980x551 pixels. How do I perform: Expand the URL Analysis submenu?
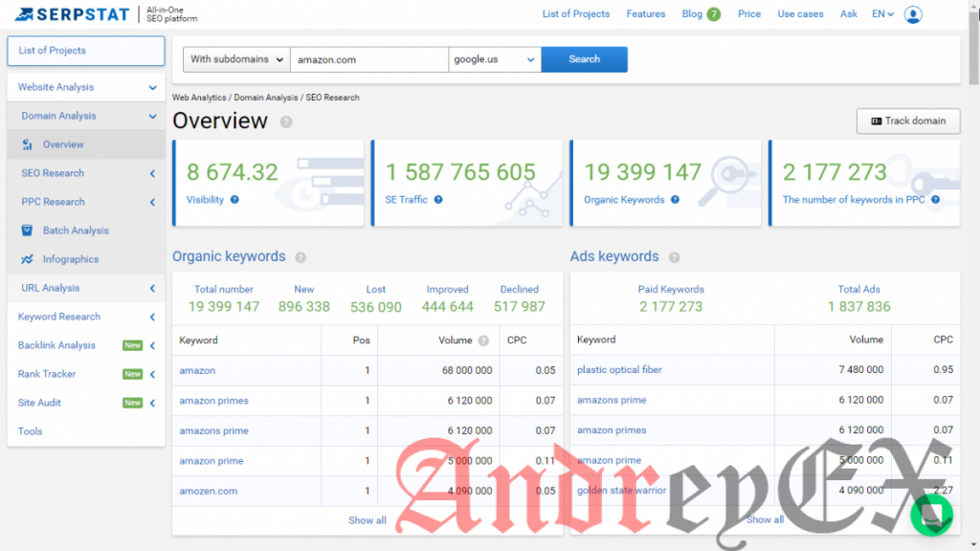[152, 289]
